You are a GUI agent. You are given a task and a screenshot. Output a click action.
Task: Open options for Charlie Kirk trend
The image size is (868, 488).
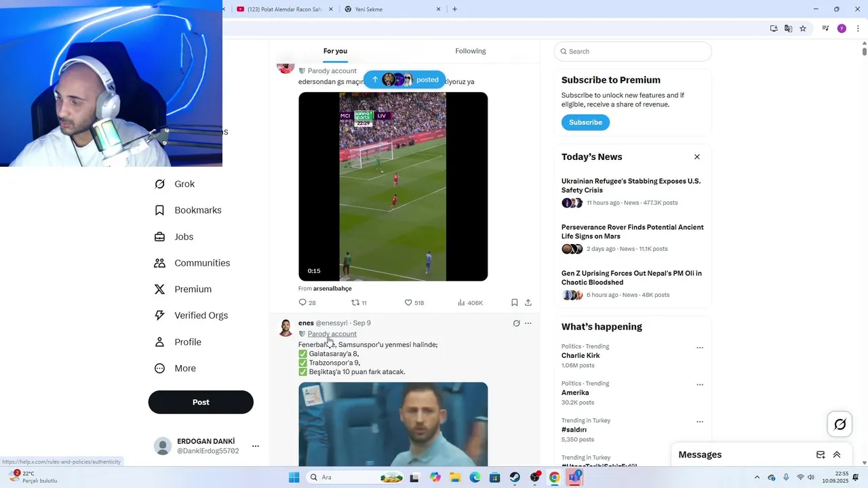coord(700,348)
